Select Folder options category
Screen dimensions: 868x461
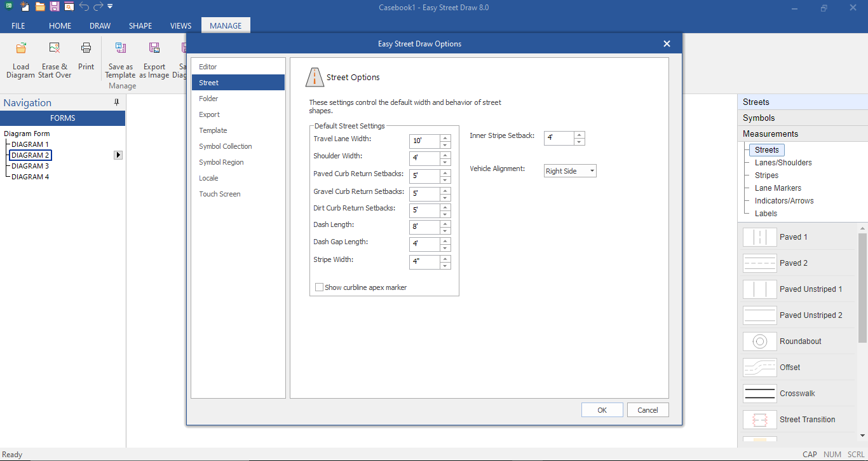coord(238,99)
